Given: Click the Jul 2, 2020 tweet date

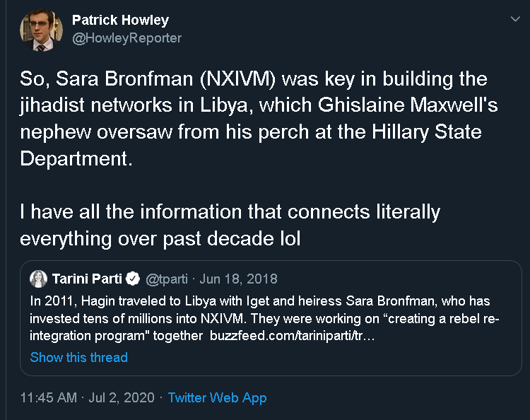Looking at the screenshot, I should tap(121, 398).
